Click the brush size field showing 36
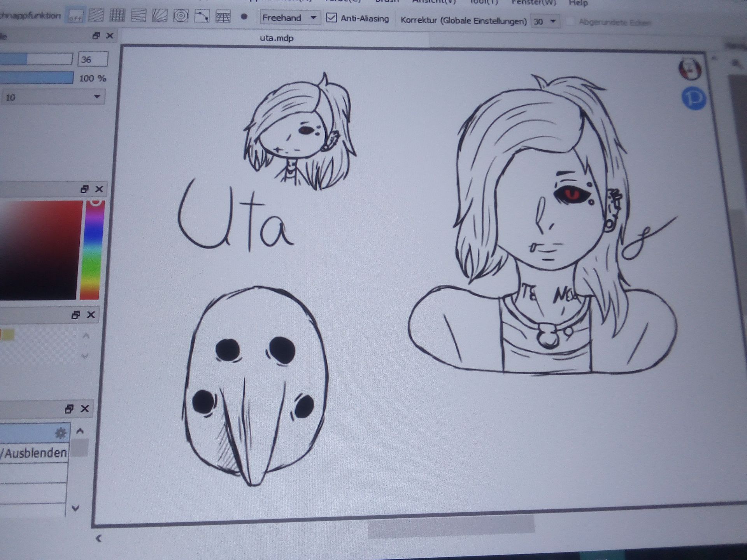This screenshot has width=747, height=560. point(93,59)
